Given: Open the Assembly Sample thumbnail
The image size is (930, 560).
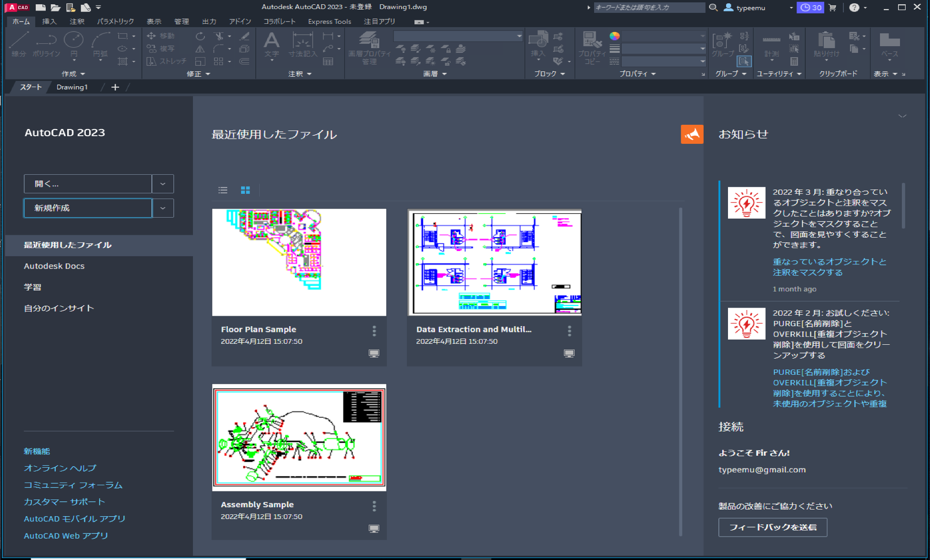Looking at the screenshot, I should [299, 438].
